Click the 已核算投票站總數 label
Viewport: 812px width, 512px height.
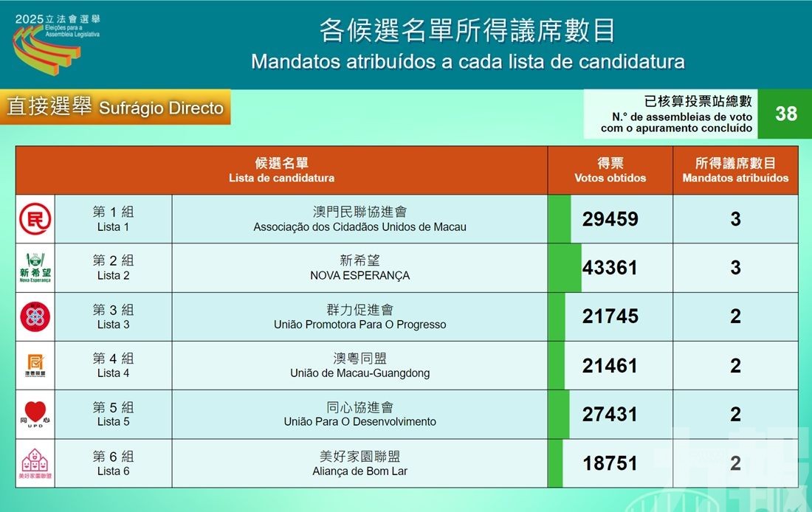(x=698, y=101)
